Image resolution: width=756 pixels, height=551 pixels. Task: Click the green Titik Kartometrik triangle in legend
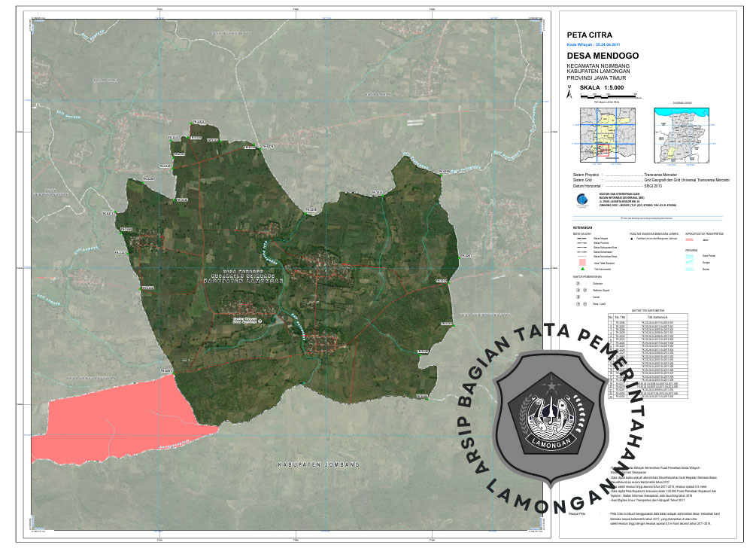[x=581, y=269]
